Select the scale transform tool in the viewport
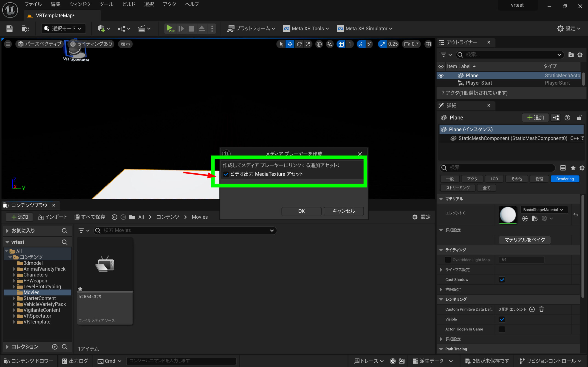 point(308,44)
